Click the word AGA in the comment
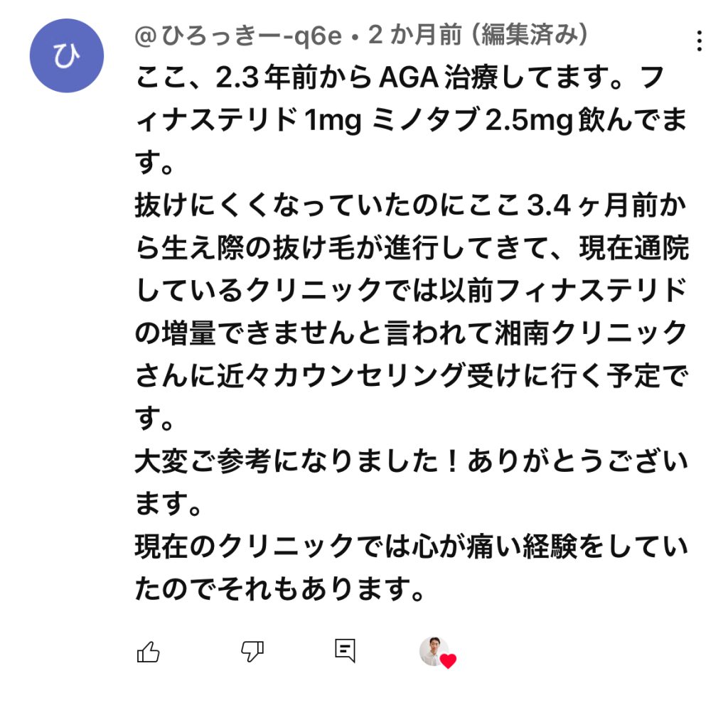The image size is (728, 705). [x=410, y=77]
